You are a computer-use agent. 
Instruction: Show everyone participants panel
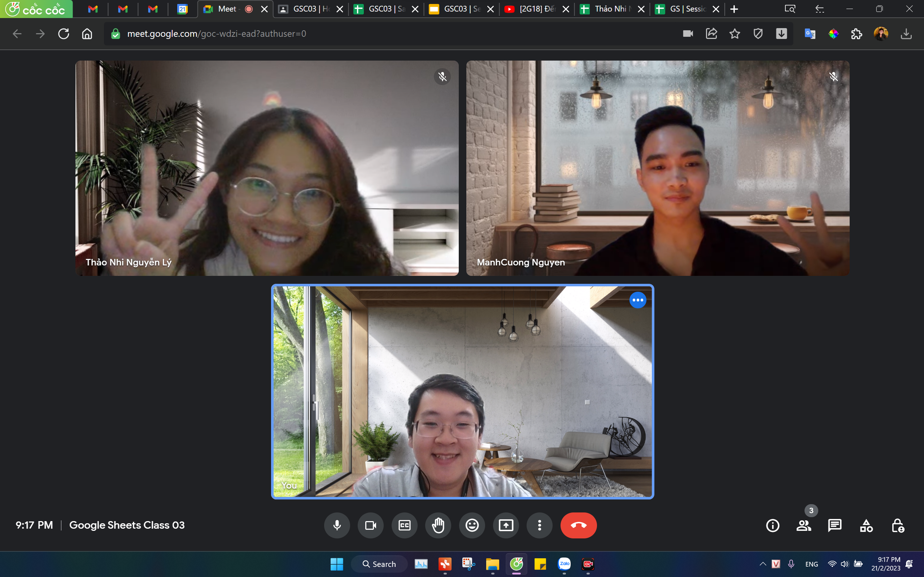click(x=804, y=525)
